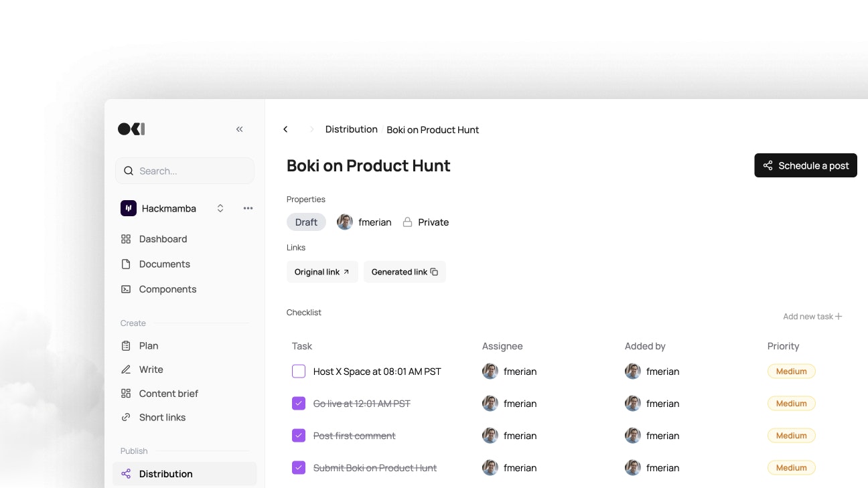This screenshot has height=488, width=868.
Task: Click the Assignee column header
Action: [502, 346]
